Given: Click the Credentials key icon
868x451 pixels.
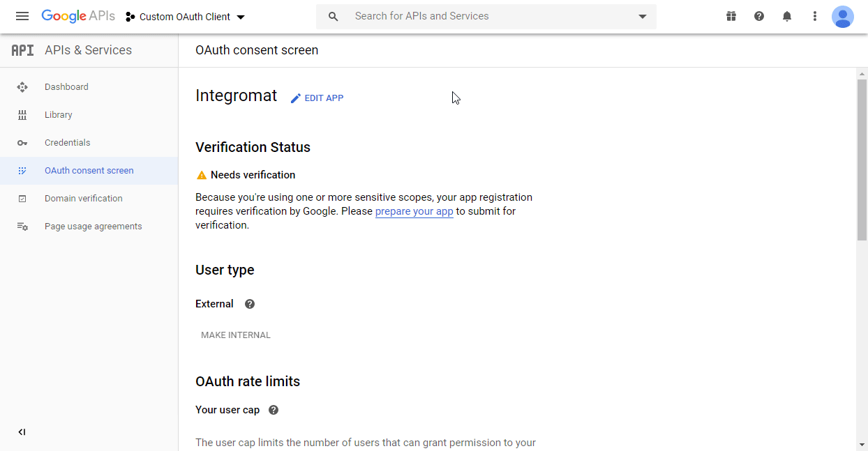Looking at the screenshot, I should point(22,142).
